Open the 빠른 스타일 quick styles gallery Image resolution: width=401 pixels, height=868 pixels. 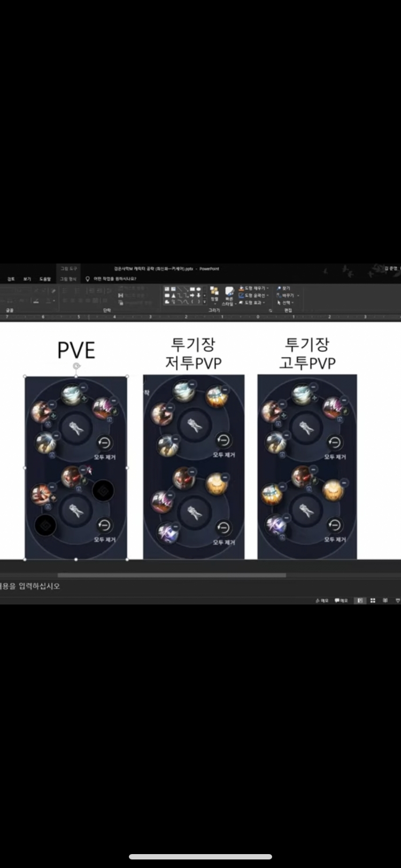click(229, 296)
